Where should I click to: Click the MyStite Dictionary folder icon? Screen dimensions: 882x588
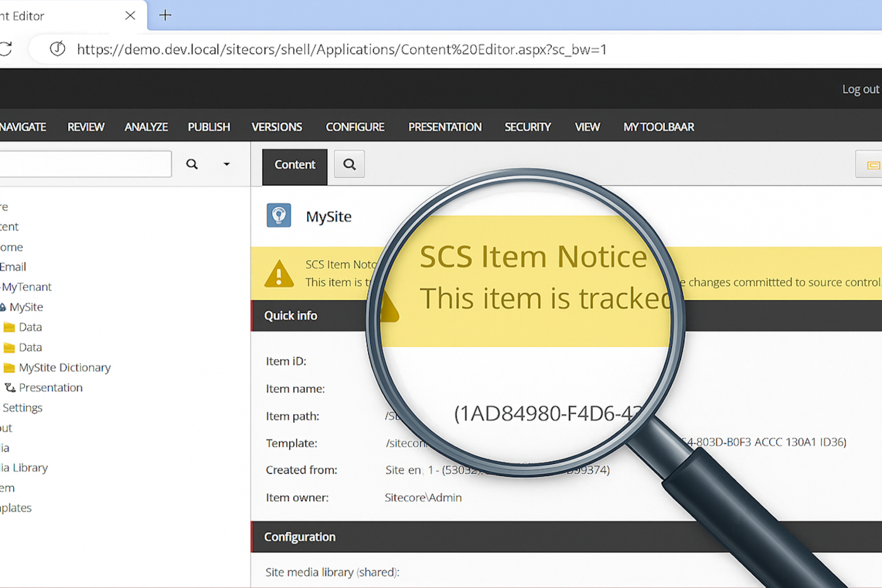pyautogui.click(x=9, y=367)
